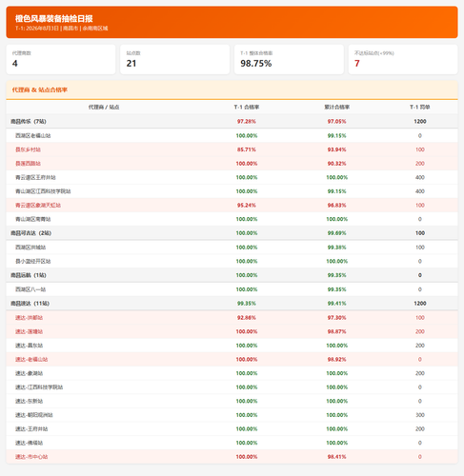Select the 西湖区洪城站 station row
The height and width of the screenshot is (476, 464).
pyautogui.click(x=232, y=248)
